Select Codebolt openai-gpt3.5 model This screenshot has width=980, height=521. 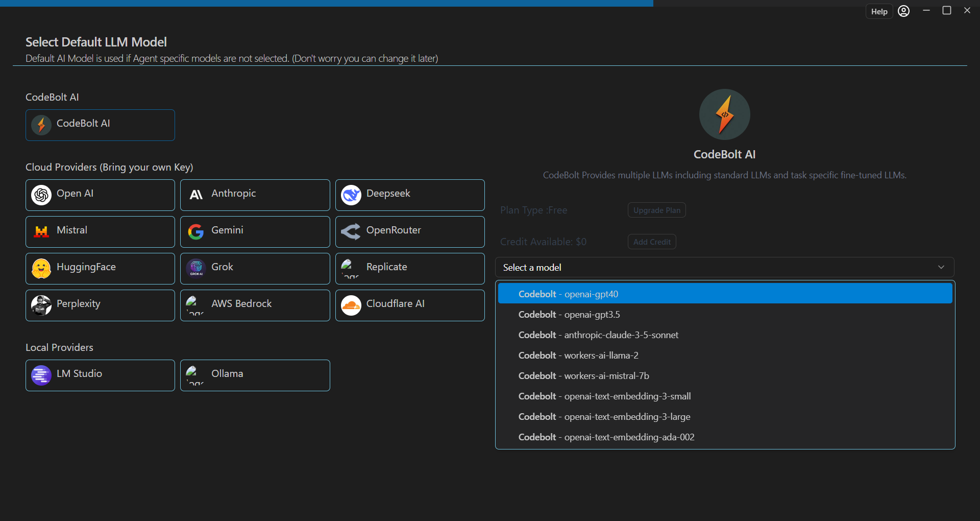coord(725,314)
